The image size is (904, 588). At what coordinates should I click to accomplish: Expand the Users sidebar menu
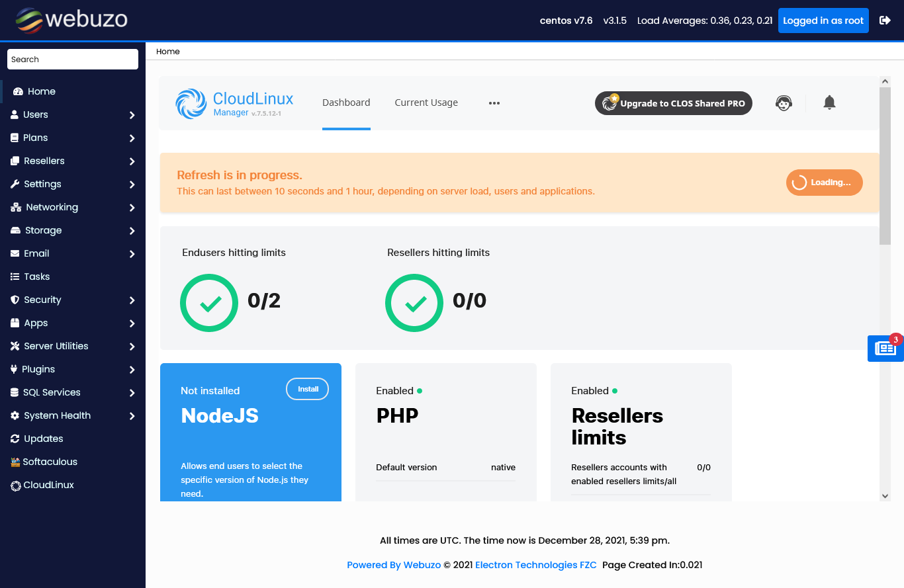point(73,114)
